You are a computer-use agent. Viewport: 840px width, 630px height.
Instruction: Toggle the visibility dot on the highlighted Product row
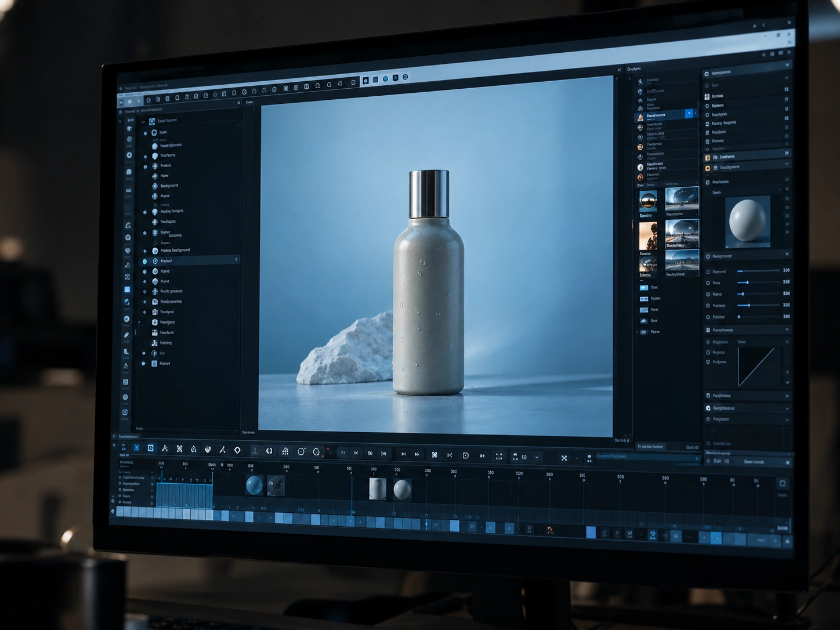[145, 261]
